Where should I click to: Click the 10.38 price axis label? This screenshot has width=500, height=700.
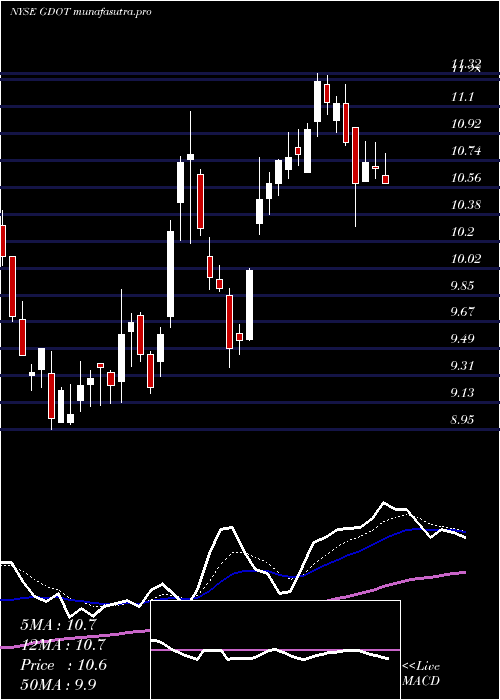466,205
